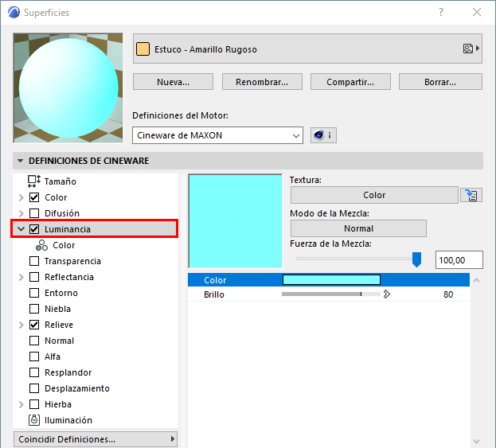The height and width of the screenshot is (448, 496).
Task: Click the yellow surface swatch beside Estuco name
Action: click(x=143, y=49)
